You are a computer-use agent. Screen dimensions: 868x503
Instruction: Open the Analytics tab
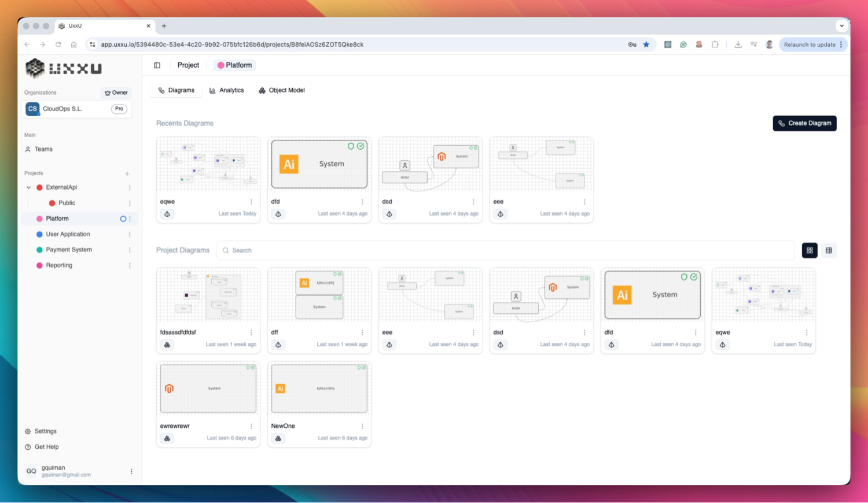click(x=226, y=90)
